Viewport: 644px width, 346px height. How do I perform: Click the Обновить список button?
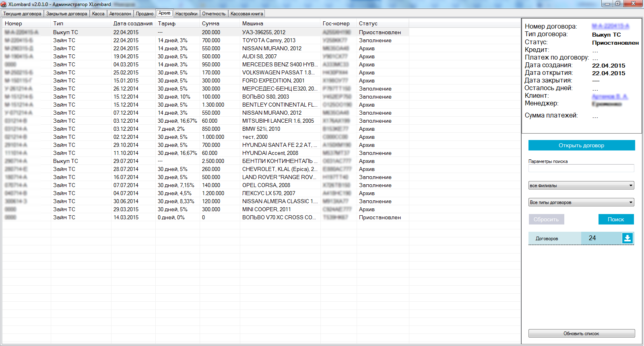point(582,334)
